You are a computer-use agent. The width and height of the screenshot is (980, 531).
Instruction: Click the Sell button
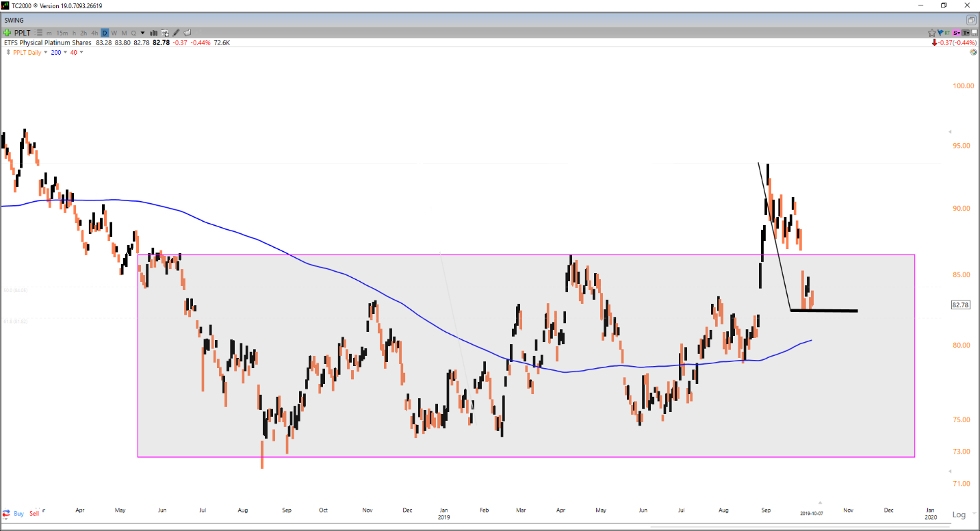click(34, 513)
